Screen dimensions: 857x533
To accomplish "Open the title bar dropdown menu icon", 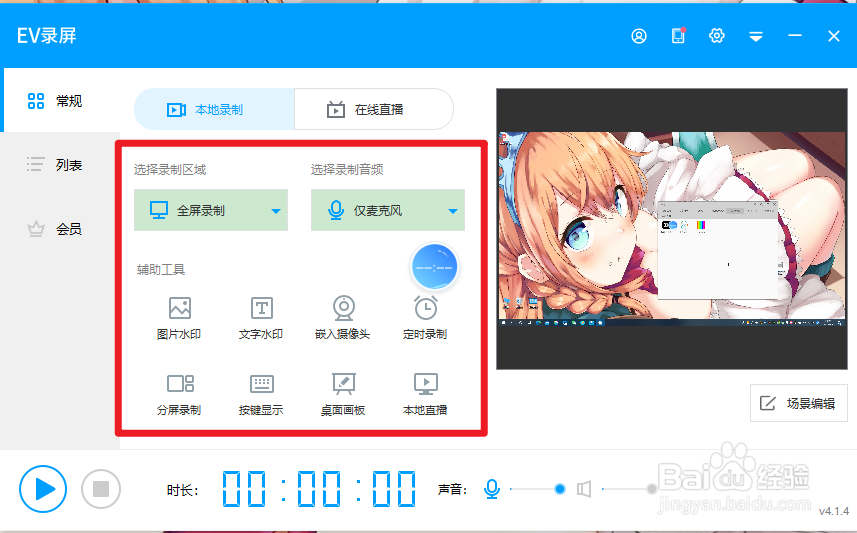I will [756, 36].
